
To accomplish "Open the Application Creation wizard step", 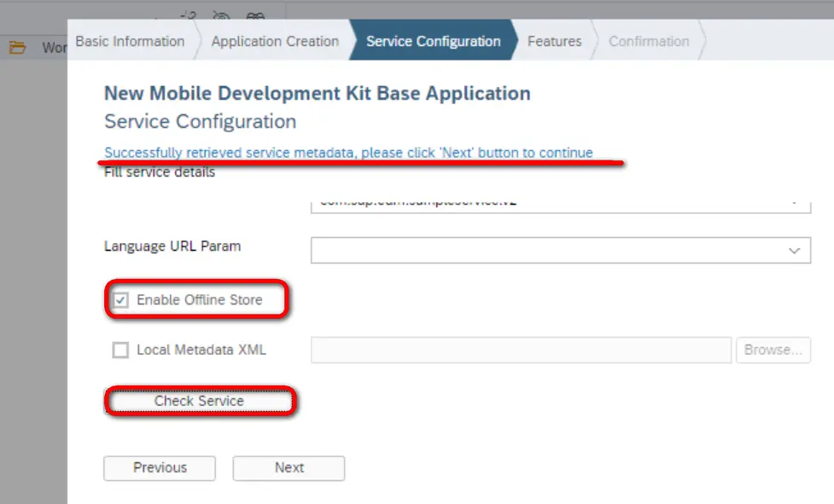I will 275,42.
